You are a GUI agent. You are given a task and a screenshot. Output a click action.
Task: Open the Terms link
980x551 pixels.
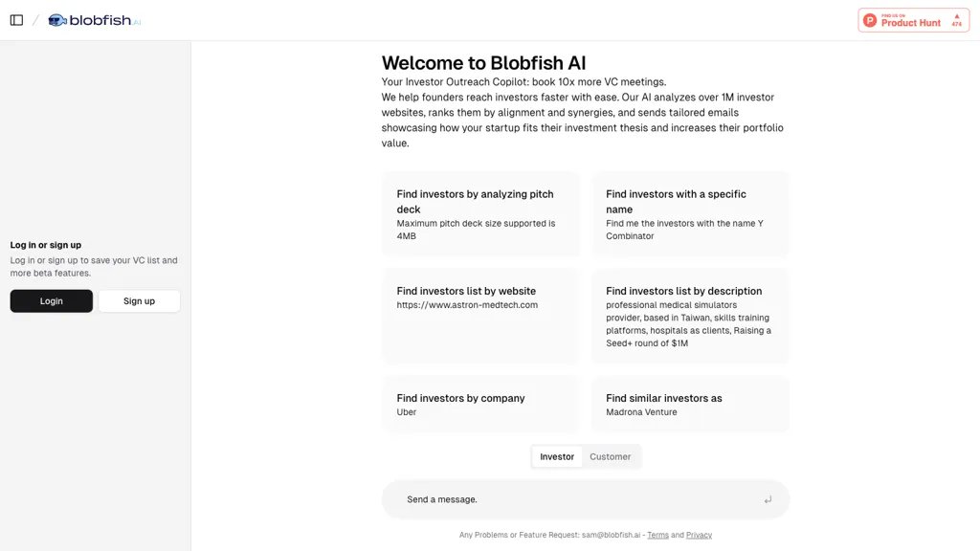click(657, 535)
